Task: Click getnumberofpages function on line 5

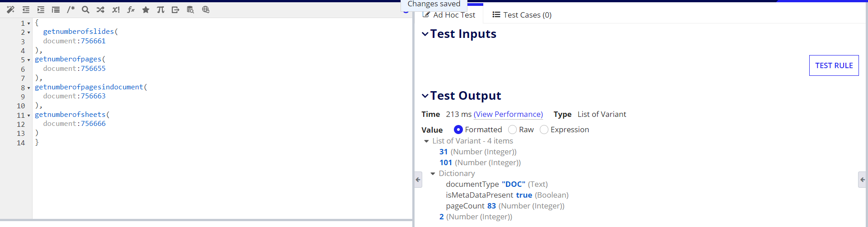Action: (x=68, y=59)
